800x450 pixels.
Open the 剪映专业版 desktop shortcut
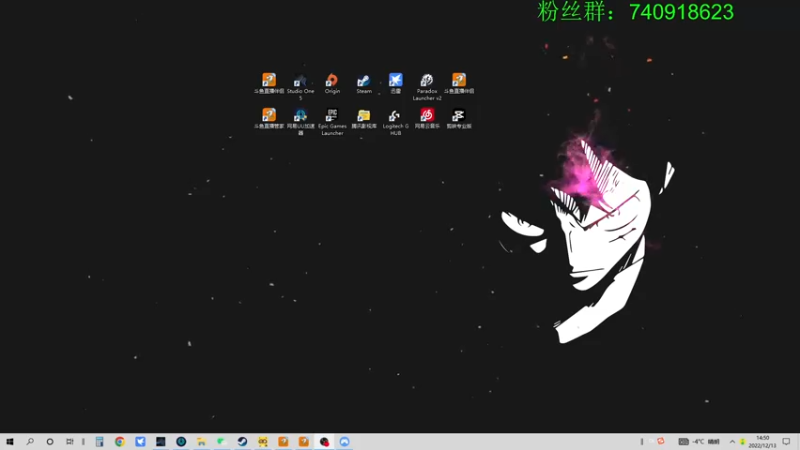(x=459, y=118)
